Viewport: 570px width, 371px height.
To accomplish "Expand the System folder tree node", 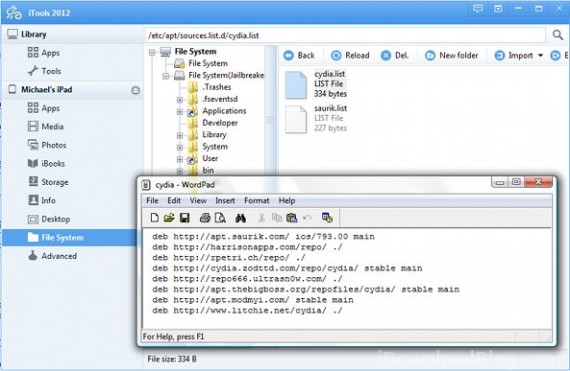I will [180, 147].
